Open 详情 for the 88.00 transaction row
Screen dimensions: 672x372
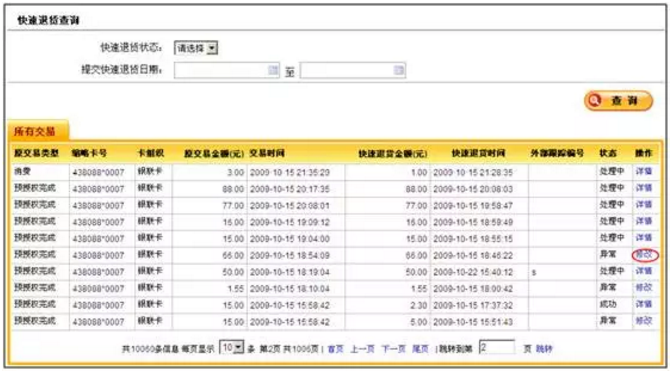(x=643, y=188)
